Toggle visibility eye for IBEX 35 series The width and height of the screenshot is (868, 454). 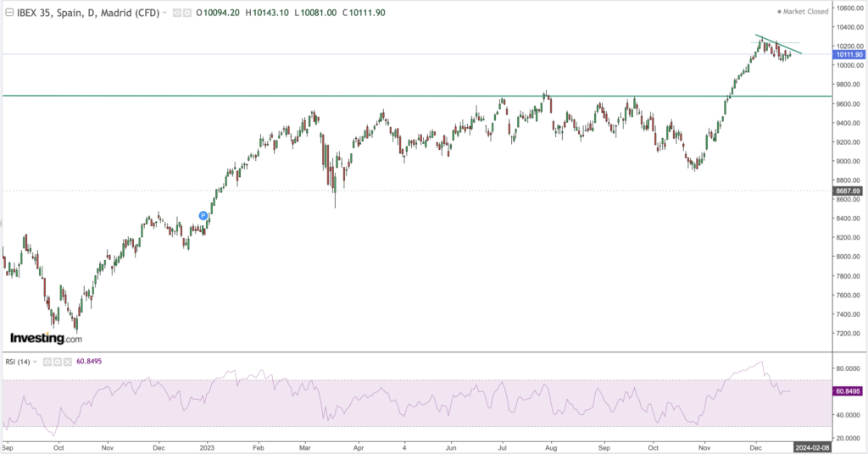click(176, 14)
